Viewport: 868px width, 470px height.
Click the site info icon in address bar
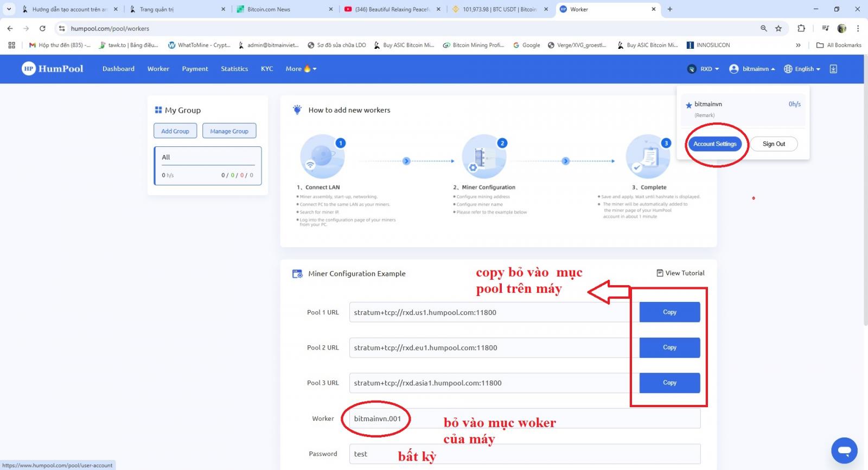pyautogui.click(x=62, y=28)
